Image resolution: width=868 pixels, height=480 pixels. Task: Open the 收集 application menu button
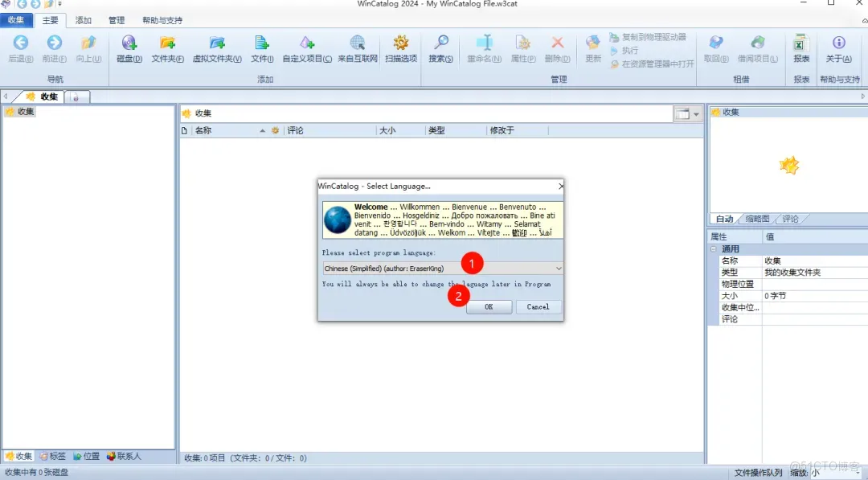point(16,20)
